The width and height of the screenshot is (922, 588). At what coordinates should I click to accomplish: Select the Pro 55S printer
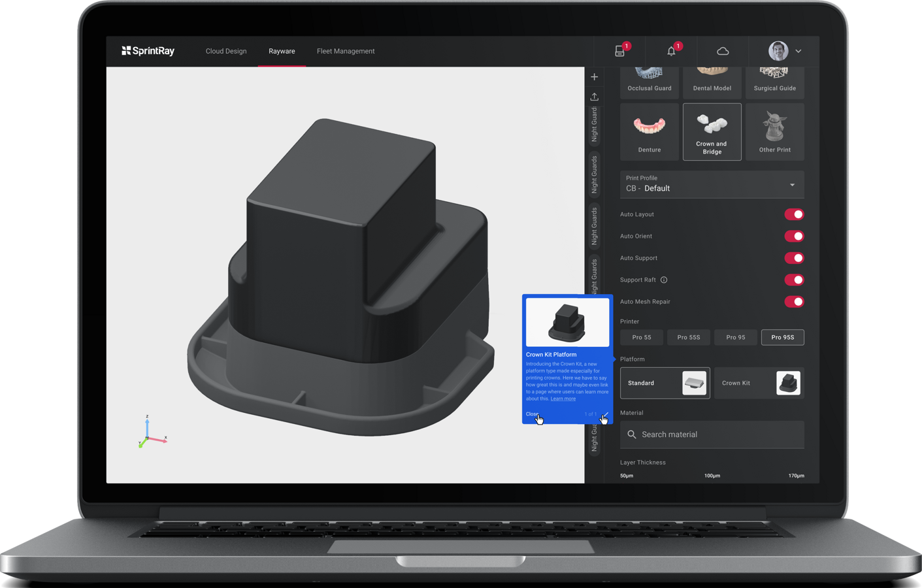tap(688, 337)
